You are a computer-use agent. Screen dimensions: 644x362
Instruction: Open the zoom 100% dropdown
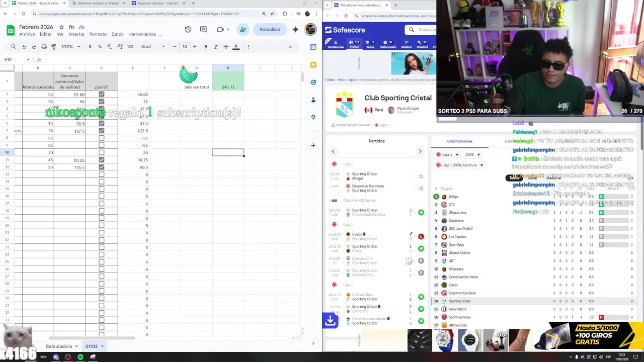[x=70, y=47]
